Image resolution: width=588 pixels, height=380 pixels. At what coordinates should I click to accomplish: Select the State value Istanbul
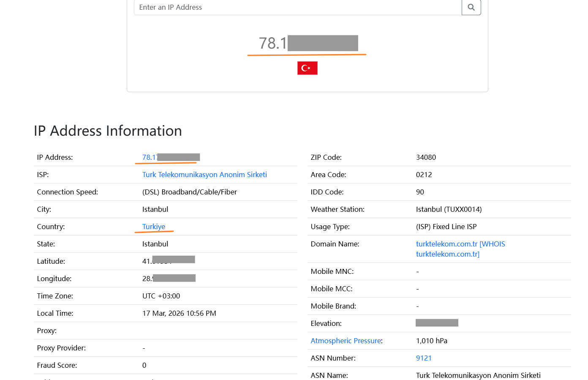pyautogui.click(x=155, y=244)
